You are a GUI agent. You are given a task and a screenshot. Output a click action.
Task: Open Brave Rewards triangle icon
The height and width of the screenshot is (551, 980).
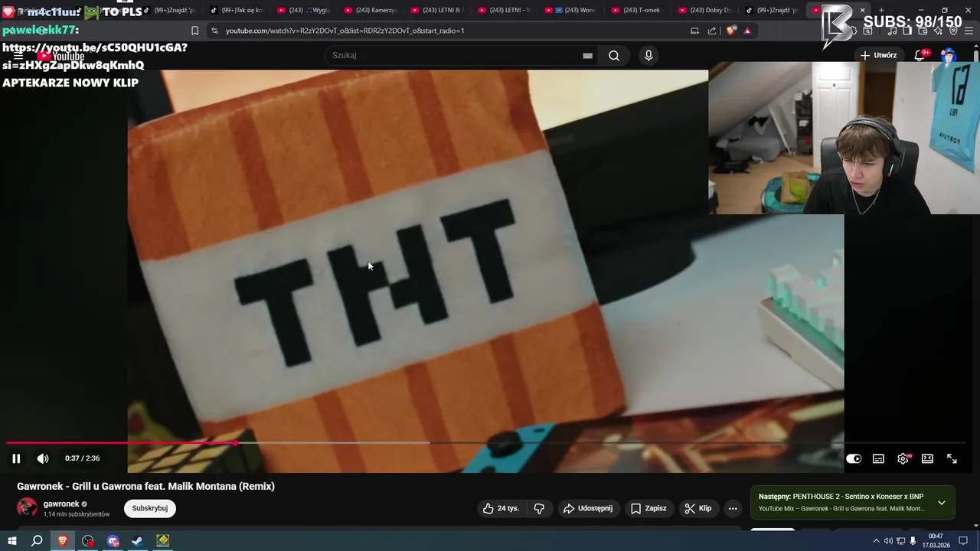click(x=747, y=31)
